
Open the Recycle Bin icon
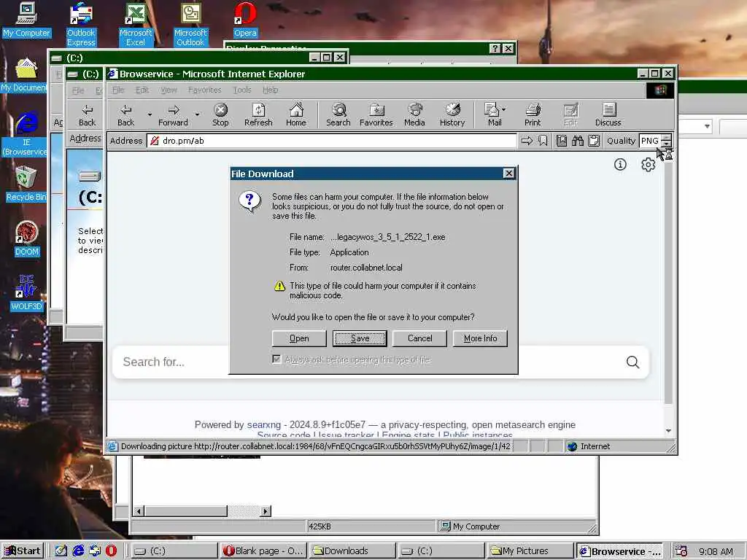point(26,184)
